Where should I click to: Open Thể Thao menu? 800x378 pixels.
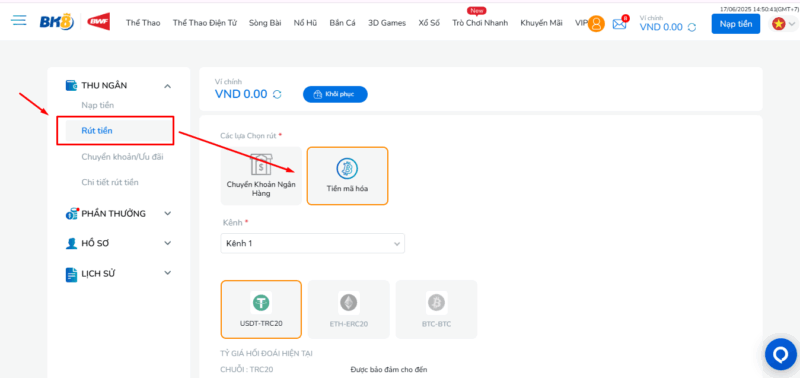coord(143,22)
